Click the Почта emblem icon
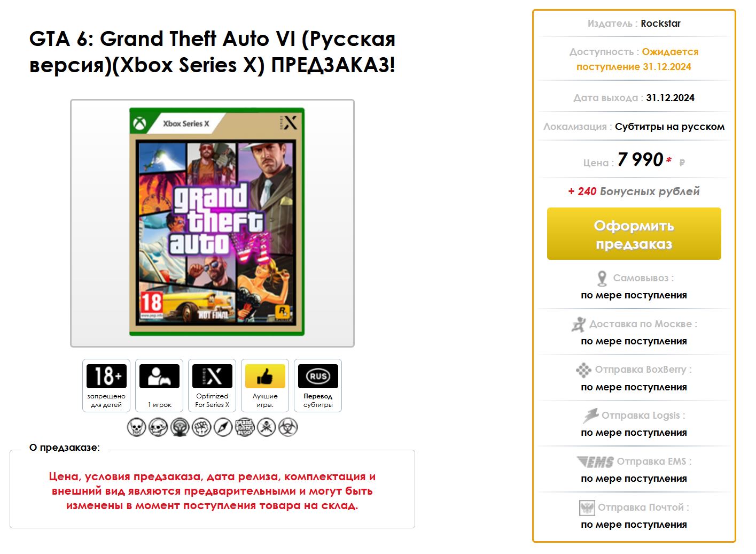The image size is (756, 554). coord(587,507)
